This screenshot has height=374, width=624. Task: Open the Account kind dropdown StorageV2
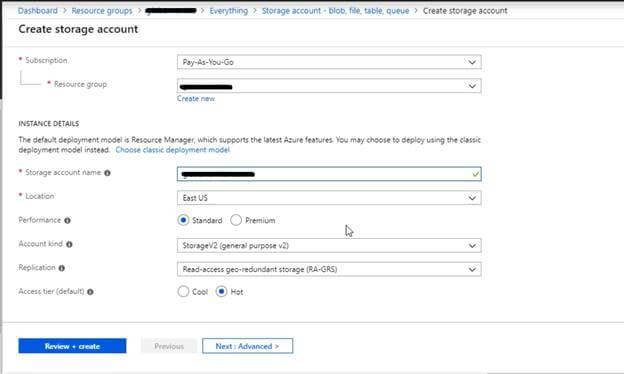[x=329, y=245]
